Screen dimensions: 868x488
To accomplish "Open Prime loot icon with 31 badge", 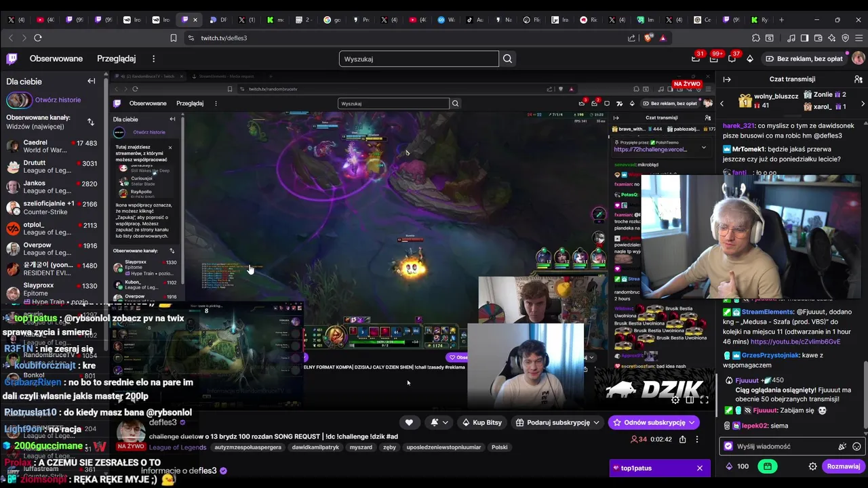I will coord(696,59).
